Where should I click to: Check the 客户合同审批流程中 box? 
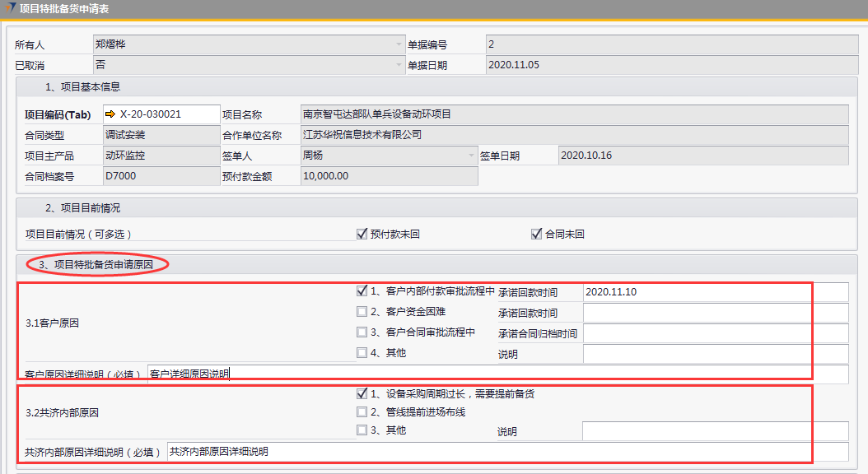(362, 332)
